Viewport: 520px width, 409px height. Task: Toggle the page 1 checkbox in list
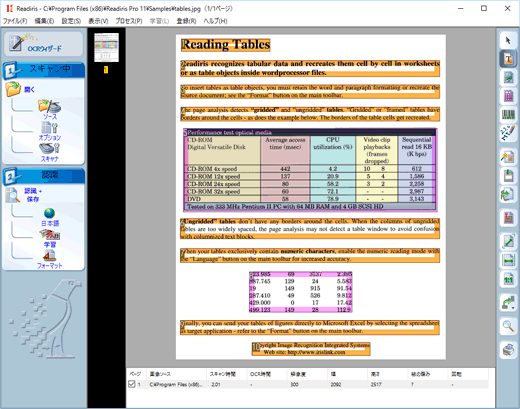coord(131,384)
